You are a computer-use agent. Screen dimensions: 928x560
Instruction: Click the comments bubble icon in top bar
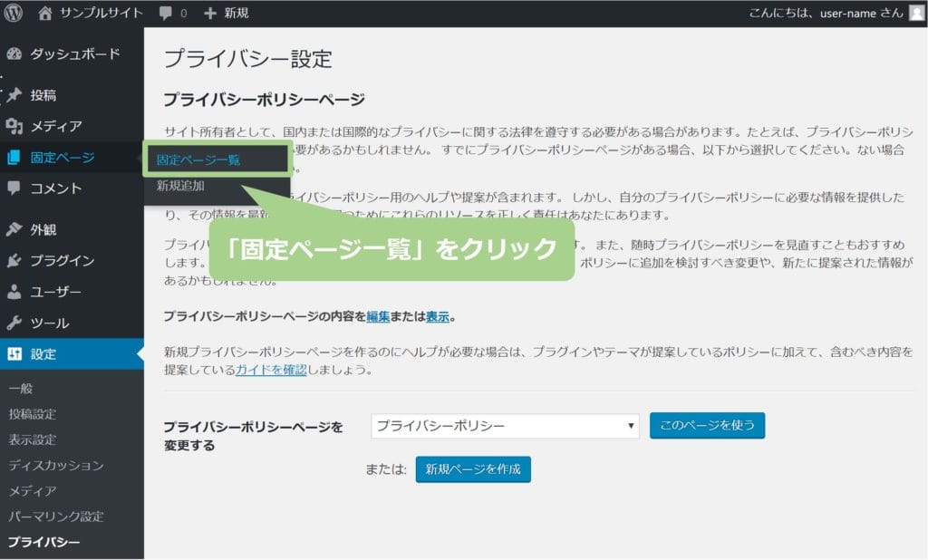coord(166,14)
